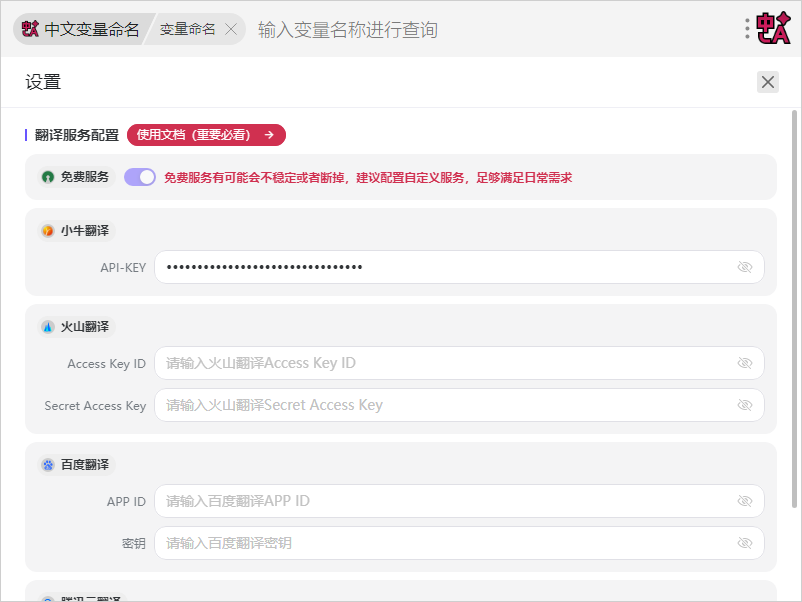
Task: Click the 中文变量命名 plugin logo tag
Action: (x=80, y=29)
